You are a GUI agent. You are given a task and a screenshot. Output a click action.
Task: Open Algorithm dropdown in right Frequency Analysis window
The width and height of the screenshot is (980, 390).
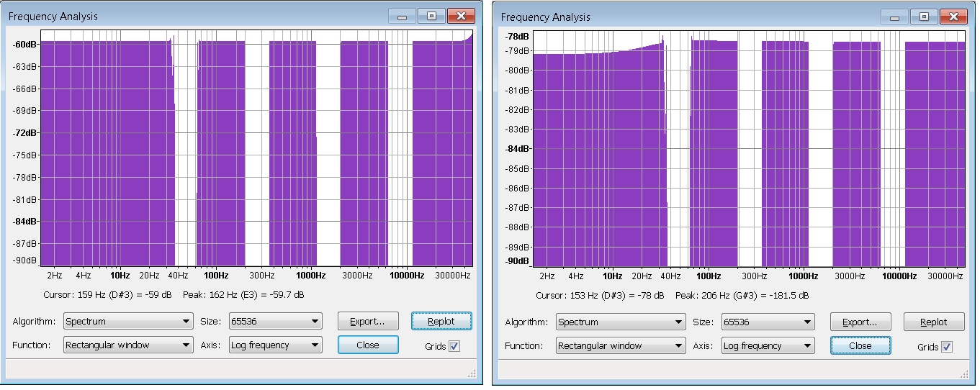click(621, 322)
